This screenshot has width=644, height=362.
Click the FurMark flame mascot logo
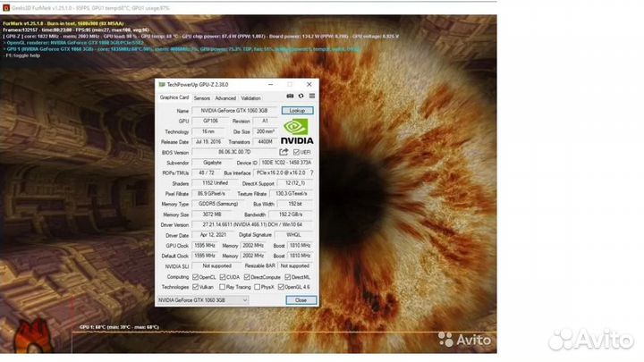point(31,336)
